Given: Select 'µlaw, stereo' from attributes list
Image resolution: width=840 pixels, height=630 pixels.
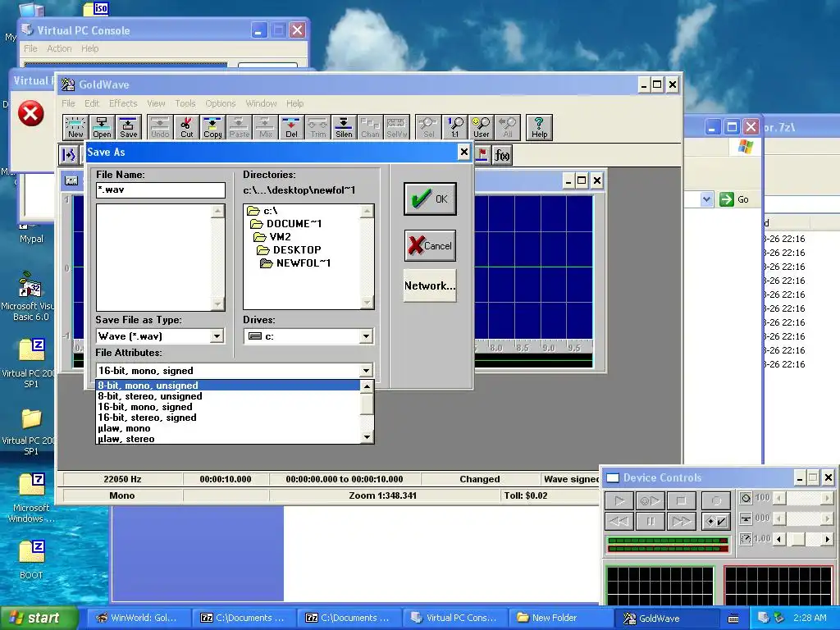Looking at the screenshot, I should click(x=228, y=439).
